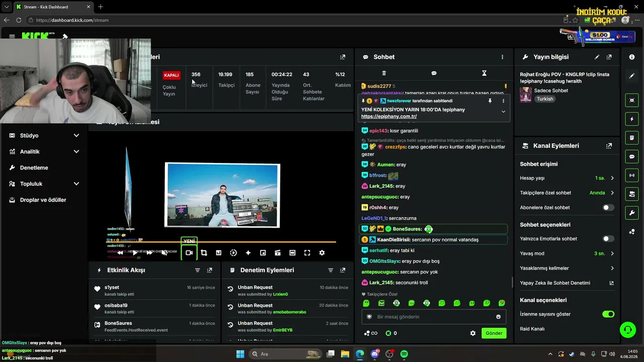Click the Sohbet chat scrollbar
Screen dimensions: 644x362
[513, 282]
